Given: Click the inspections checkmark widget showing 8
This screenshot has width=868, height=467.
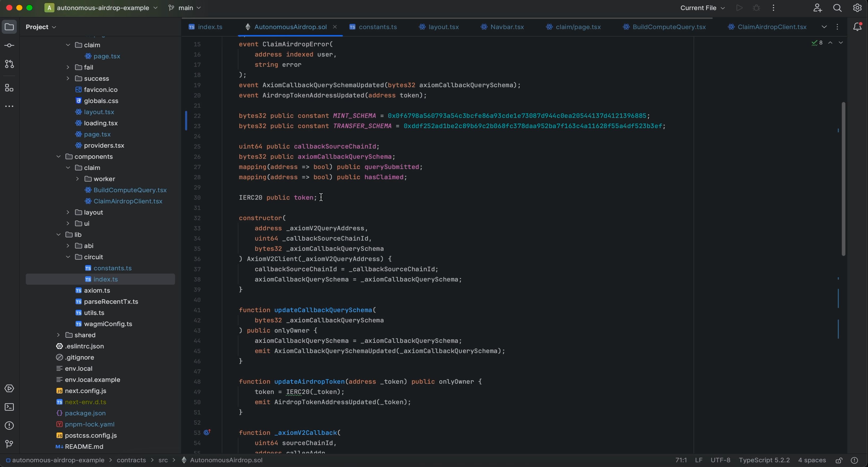Looking at the screenshot, I should [817, 43].
